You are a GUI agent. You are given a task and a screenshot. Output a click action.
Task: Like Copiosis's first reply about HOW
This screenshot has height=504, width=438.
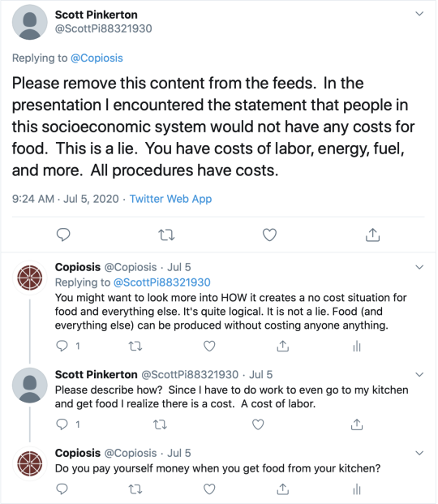tap(209, 347)
